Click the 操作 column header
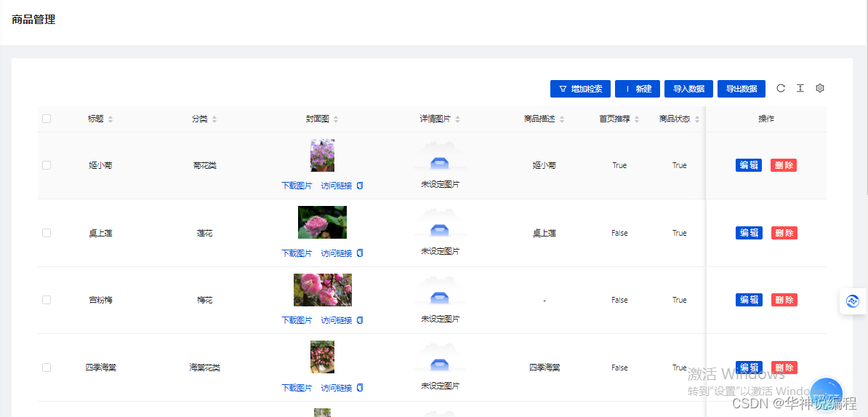The height and width of the screenshot is (417, 868). 766,119
